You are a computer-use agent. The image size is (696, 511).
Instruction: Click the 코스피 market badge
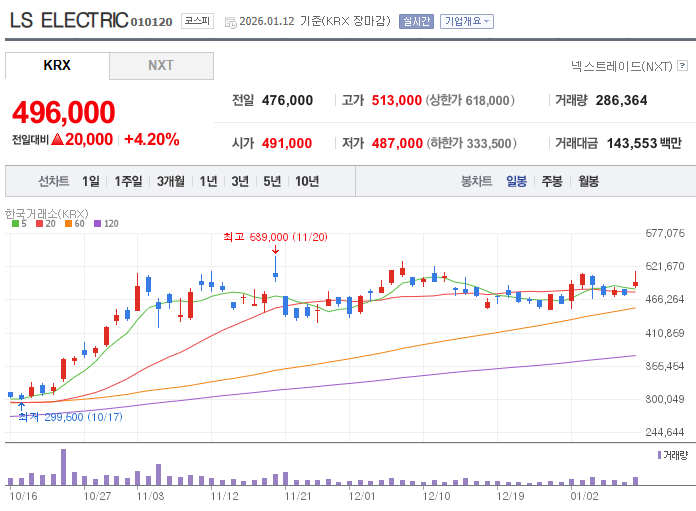198,21
